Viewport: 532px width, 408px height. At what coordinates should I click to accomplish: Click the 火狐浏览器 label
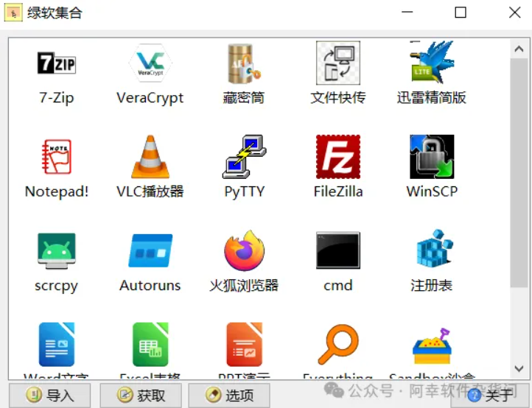point(244,286)
